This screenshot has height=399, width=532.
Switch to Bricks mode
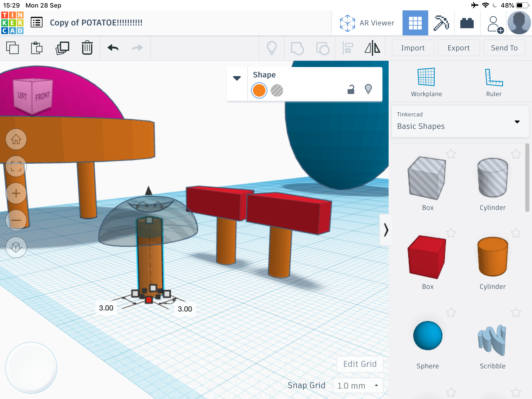[467, 23]
